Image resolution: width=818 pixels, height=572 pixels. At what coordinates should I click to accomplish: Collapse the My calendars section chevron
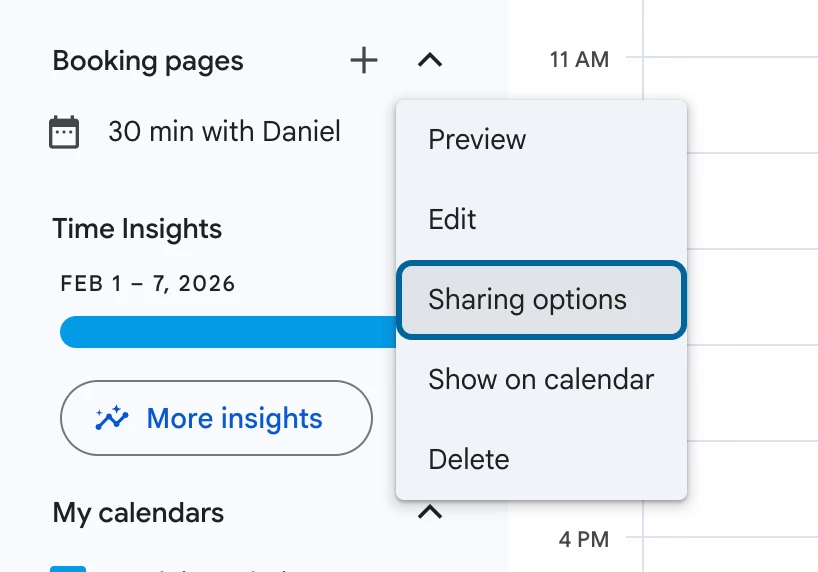click(x=430, y=513)
